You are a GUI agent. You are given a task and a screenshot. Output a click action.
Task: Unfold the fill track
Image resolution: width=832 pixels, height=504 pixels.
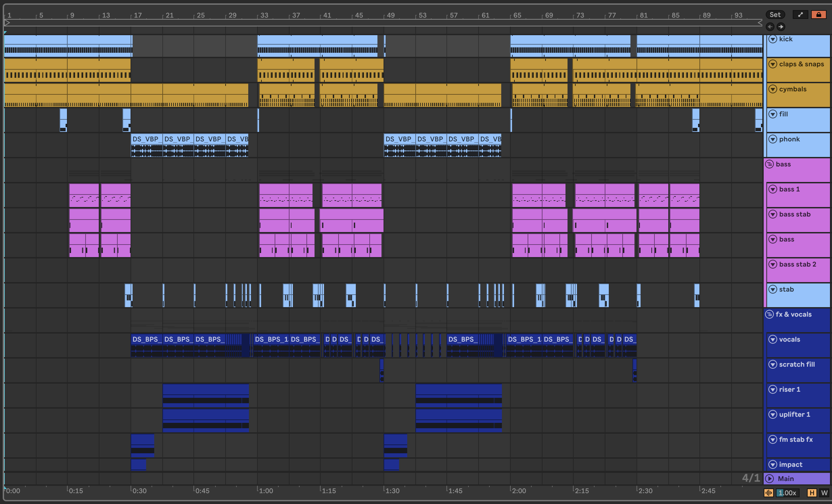coord(773,114)
